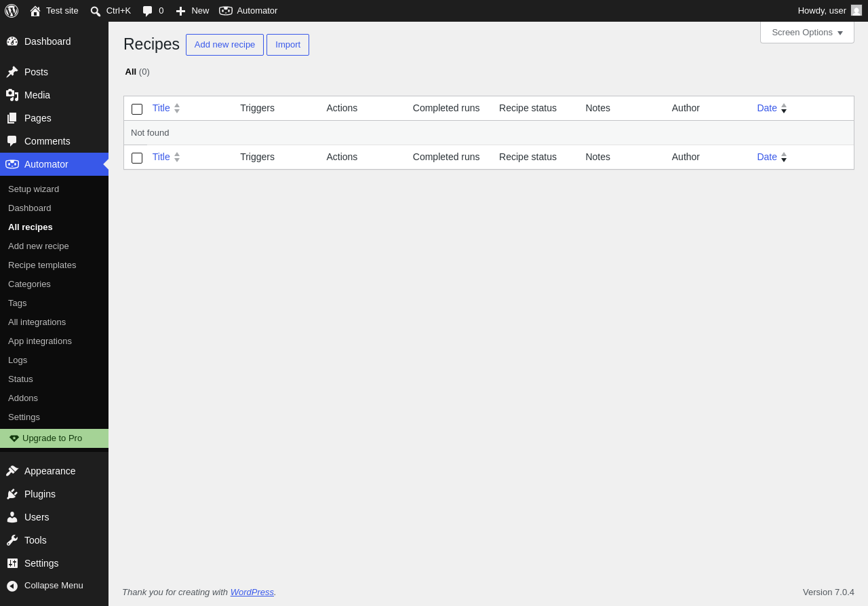Click the Plugins plug icon

(x=12, y=494)
